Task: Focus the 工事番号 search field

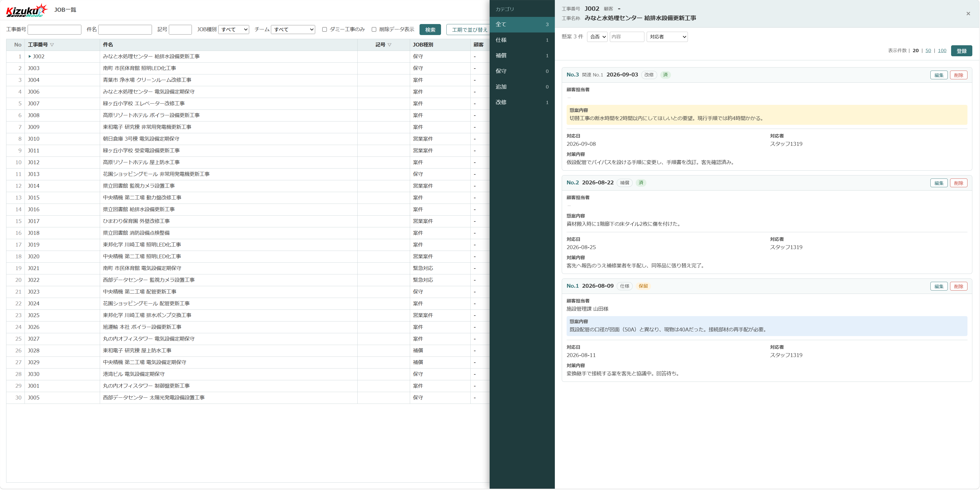Action: pos(54,30)
